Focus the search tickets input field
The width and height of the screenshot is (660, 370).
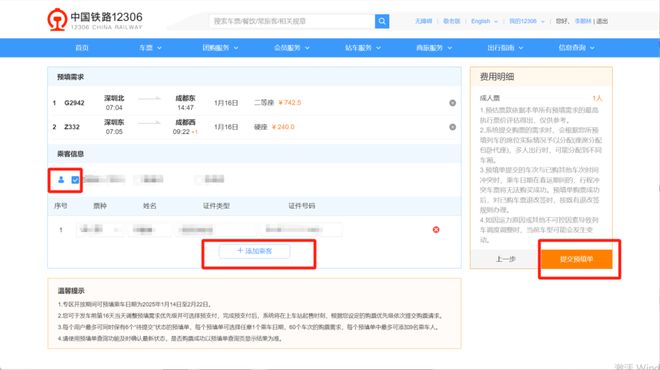(x=292, y=21)
